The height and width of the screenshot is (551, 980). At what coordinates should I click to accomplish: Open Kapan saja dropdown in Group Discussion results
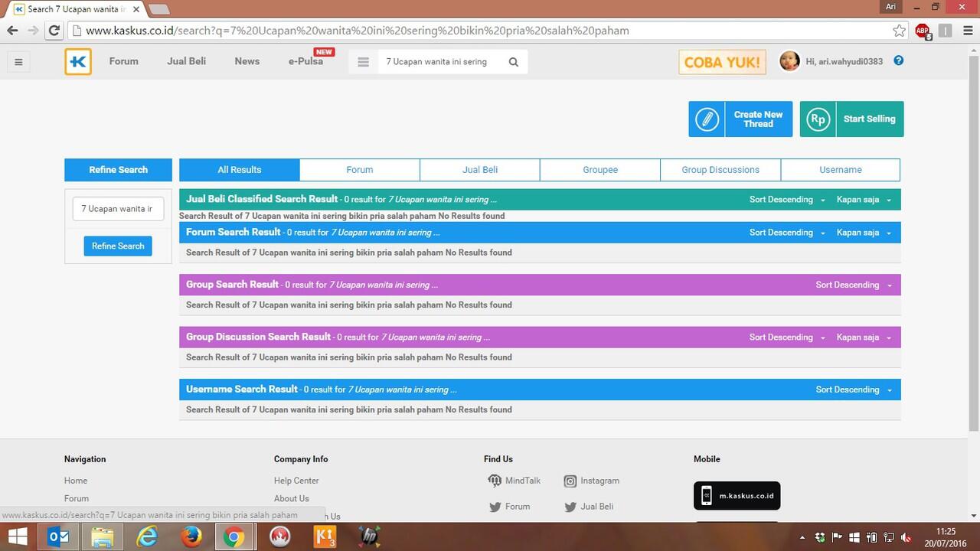click(864, 337)
